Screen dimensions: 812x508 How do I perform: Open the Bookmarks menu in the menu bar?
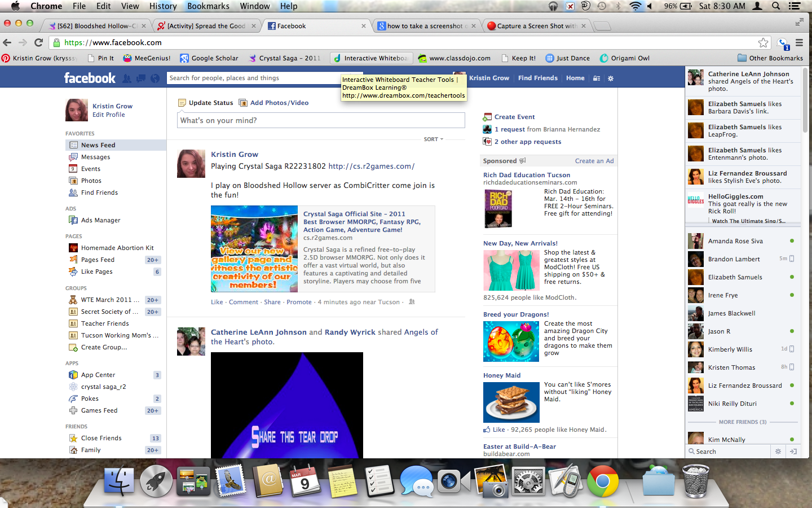click(x=208, y=6)
